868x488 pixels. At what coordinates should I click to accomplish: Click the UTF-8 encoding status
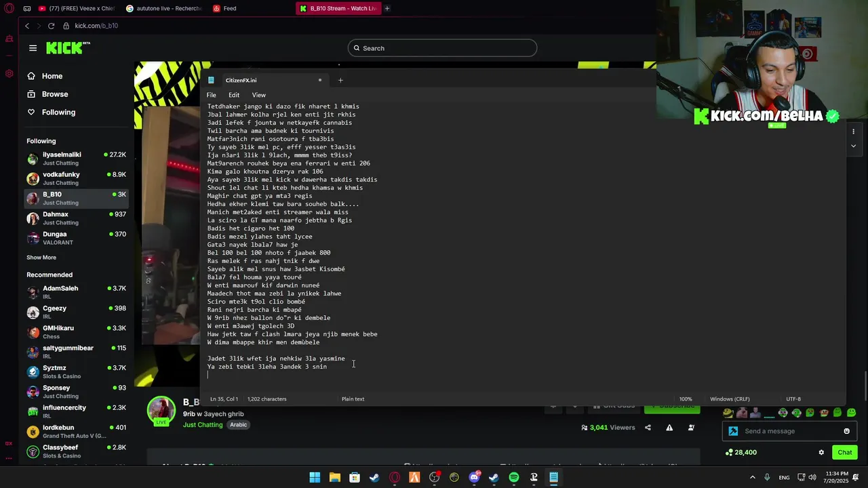click(793, 399)
